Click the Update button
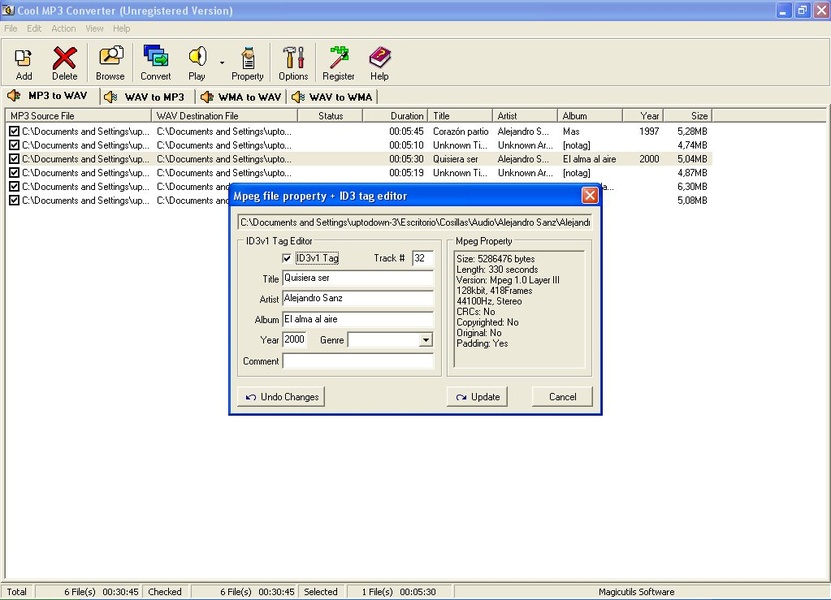 coord(477,397)
